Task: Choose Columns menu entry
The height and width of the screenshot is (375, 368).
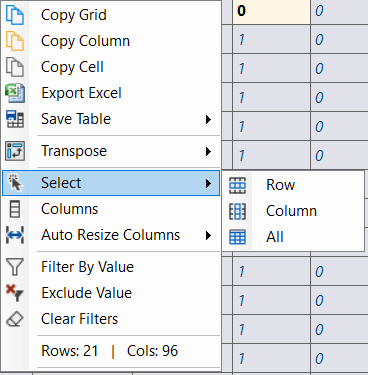Action: (x=111, y=209)
